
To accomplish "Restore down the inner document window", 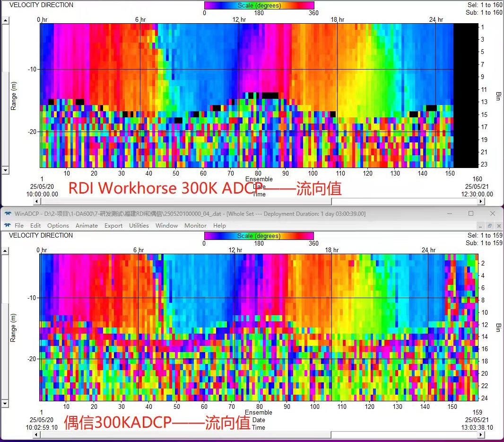I will click(x=489, y=226).
